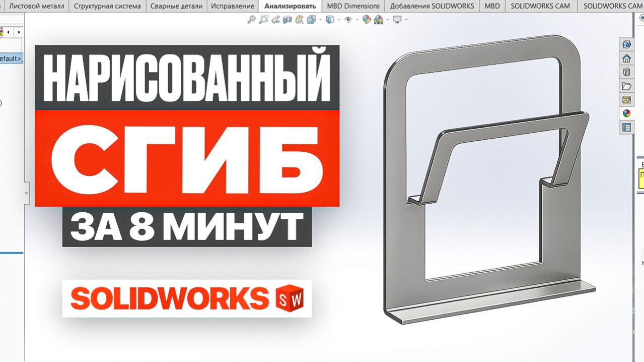Screen dimensions: 644x362
Task: Expand the Display Style dropdown arrow
Action: pyautogui.click(x=338, y=20)
